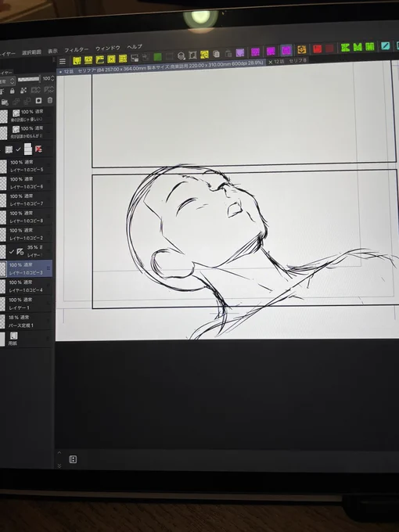This screenshot has height=532, width=399.
Task: Click the cyan pen toolbar icon
Action: [x=385, y=45]
